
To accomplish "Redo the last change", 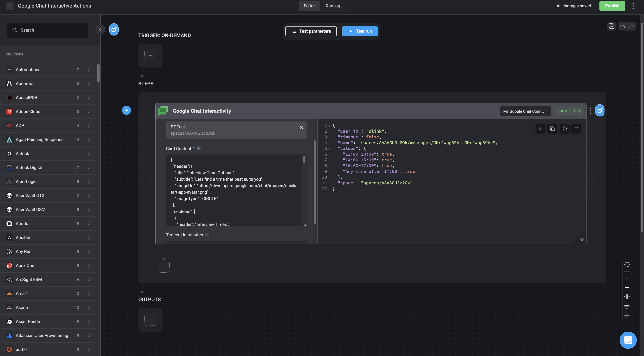I will click(631, 26).
